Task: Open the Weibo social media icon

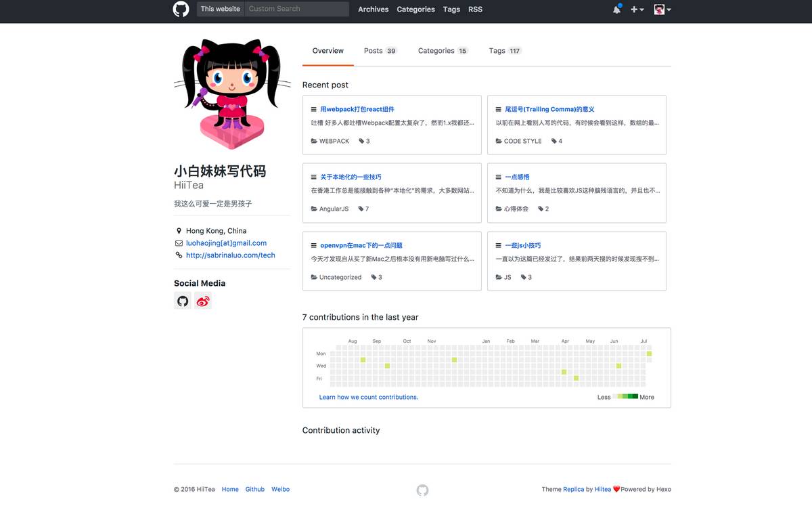Action: coord(203,301)
